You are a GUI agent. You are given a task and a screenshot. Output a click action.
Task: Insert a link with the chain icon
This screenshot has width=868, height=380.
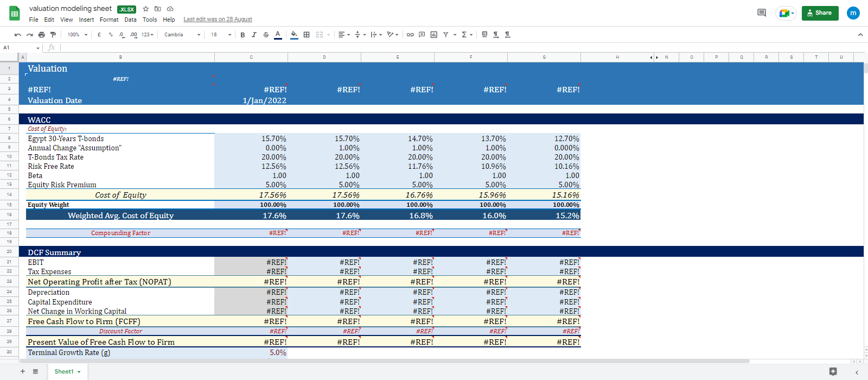[410, 35]
